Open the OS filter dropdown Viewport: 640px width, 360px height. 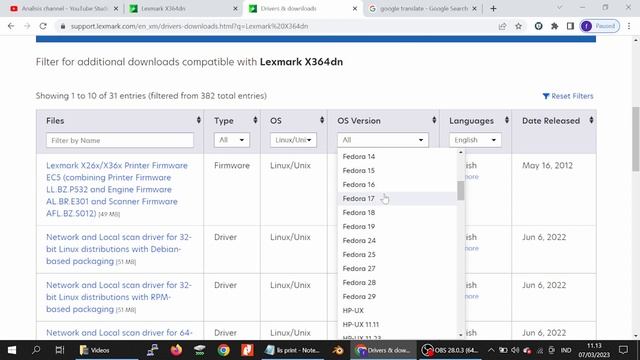point(293,140)
